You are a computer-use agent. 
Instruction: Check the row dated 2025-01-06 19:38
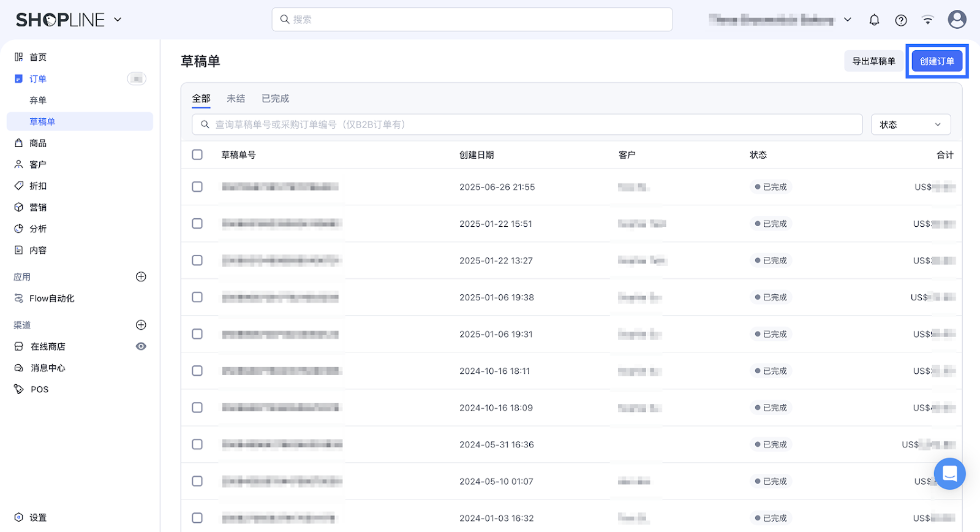pyautogui.click(x=197, y=297)
